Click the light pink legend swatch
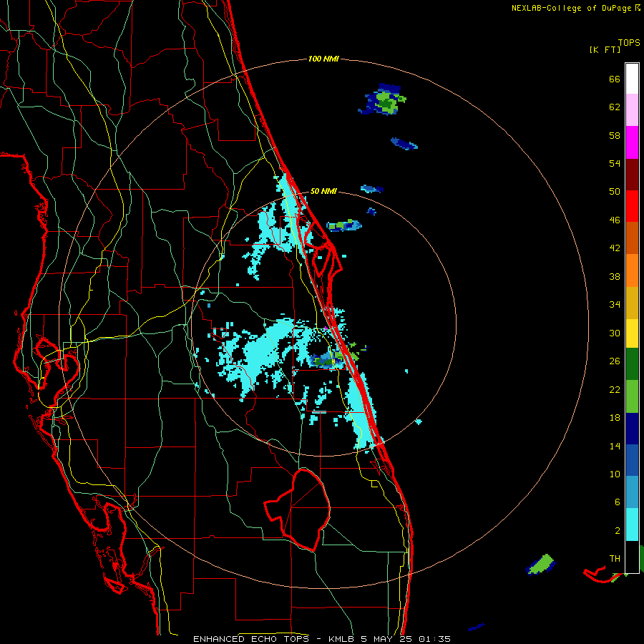The height and width of the screenshot is (644, 644). click(632, 110)
